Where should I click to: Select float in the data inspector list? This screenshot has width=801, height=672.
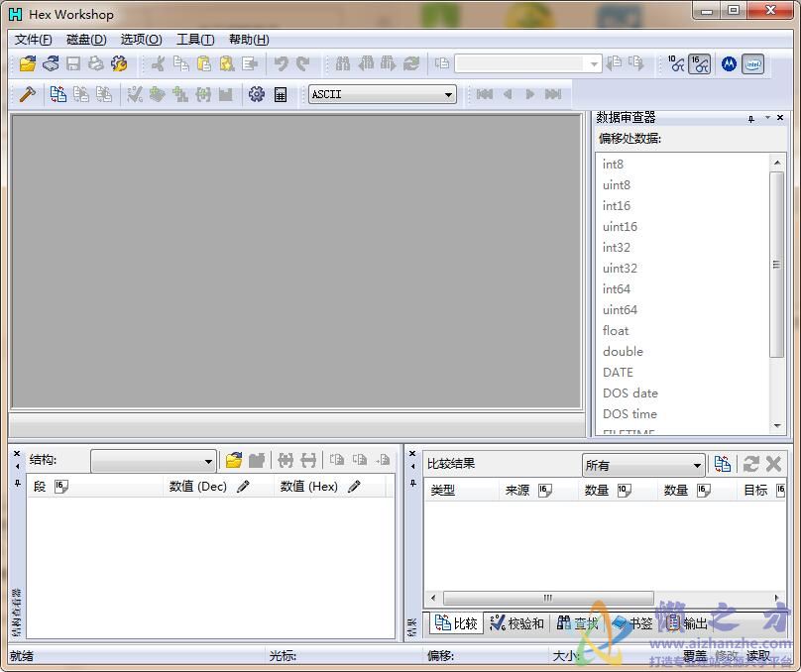click(x=615, y=330)
